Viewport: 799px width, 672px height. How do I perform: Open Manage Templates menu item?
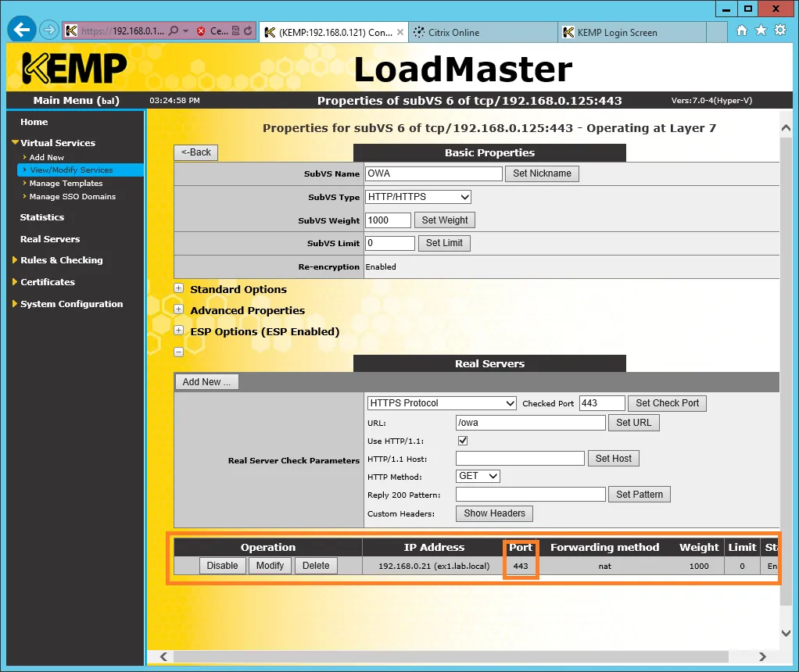point(66,184)
